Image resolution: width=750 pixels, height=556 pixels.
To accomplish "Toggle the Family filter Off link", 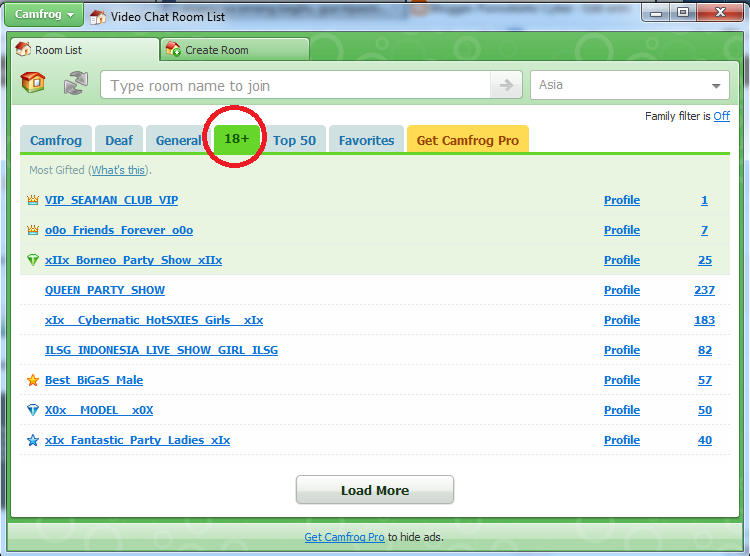I will click(x=721, y=116).
